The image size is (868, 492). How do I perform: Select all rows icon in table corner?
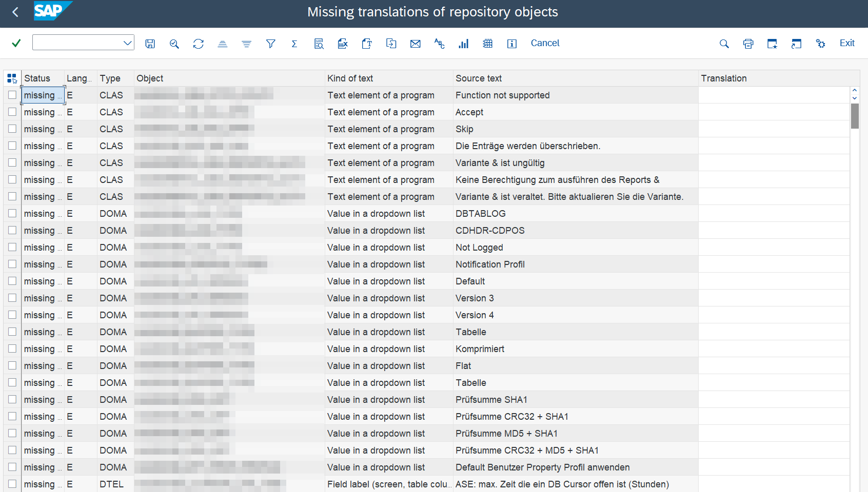click(12, 78)
